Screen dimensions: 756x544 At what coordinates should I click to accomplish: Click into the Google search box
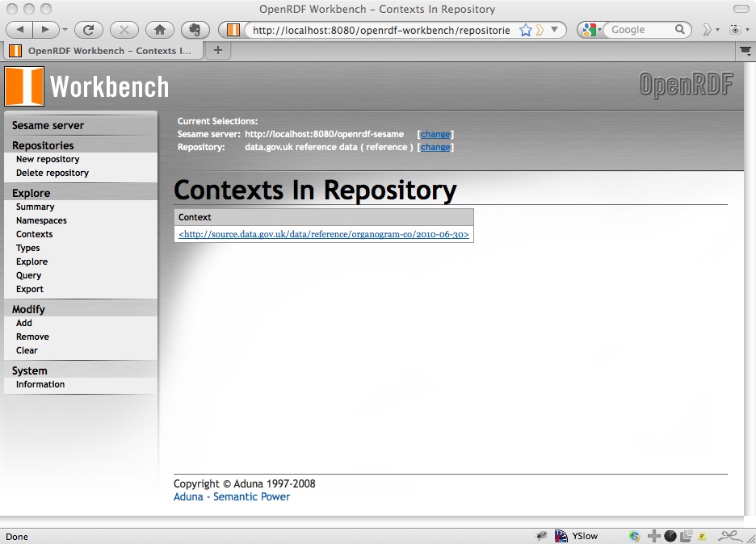coord(640,30)
